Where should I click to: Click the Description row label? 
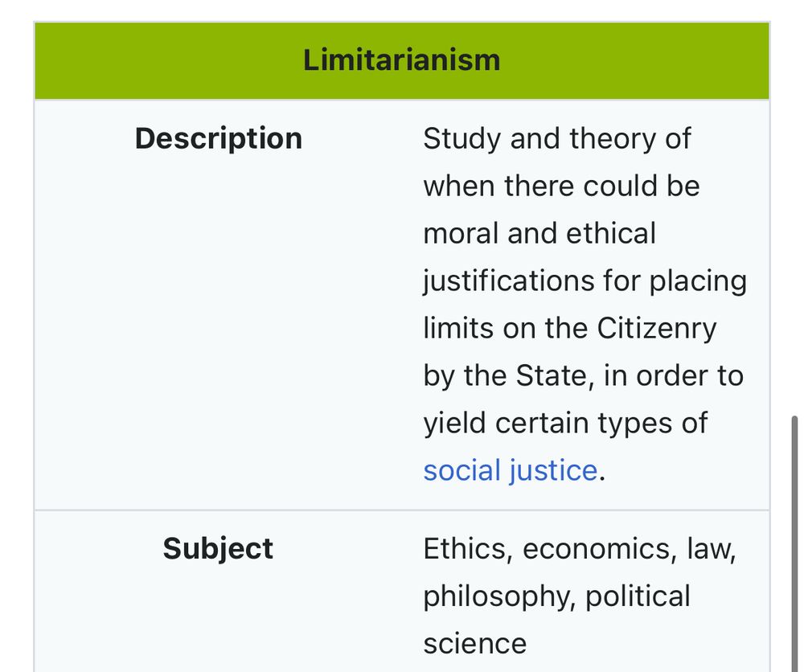(x=218, y=138)
